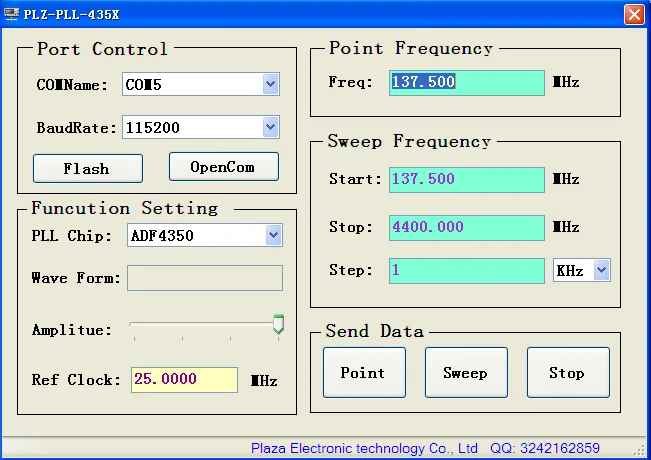
Task: Focus the Point Frequency Freq field
Action: pyautogui.click(x=466, y=82)
